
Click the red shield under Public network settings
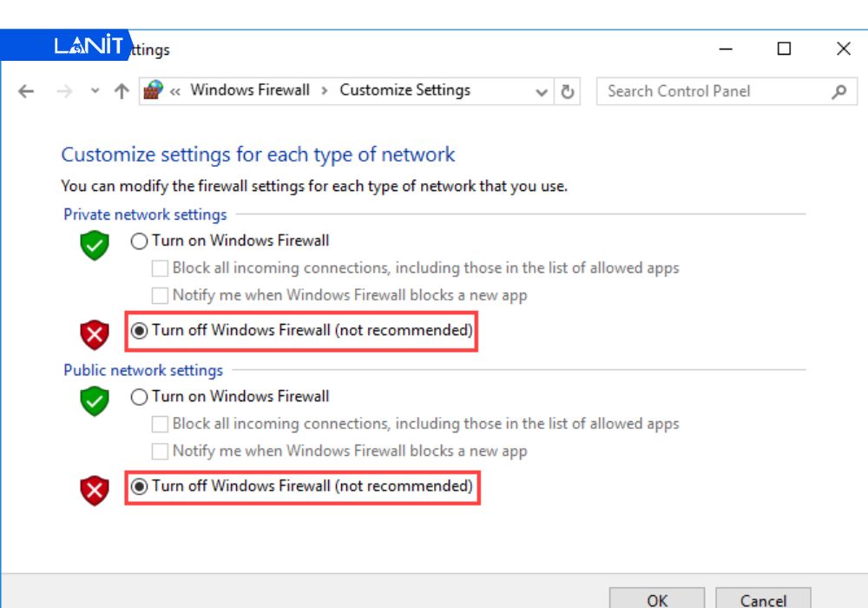click(x=95, y=491)
